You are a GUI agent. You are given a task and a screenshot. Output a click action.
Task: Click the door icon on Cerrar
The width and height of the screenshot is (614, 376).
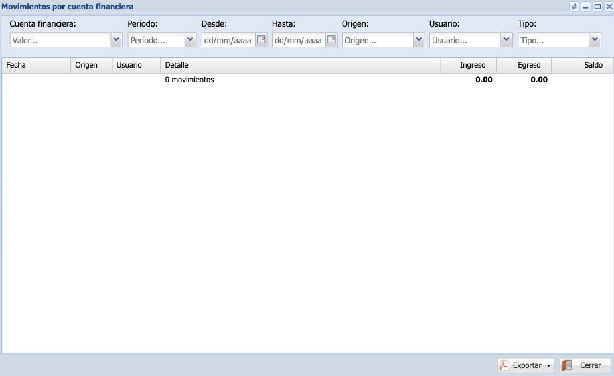point(567,365)
